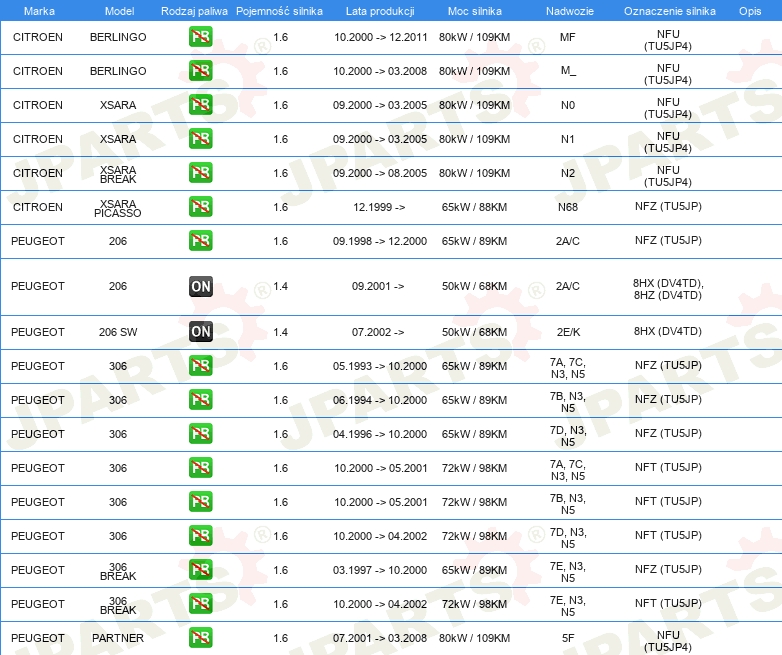Click body code 2E/K
Viewport: 782px width, 655px height.
pyautogui.click(x=568, y=332)
